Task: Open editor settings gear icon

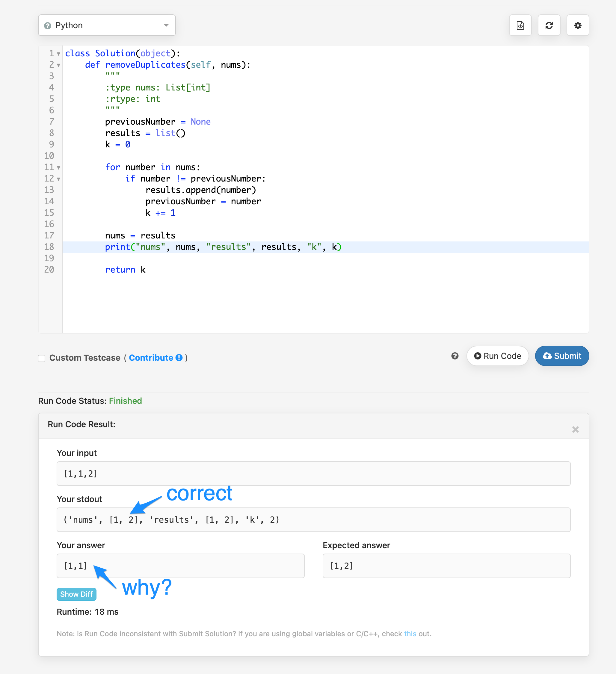Action: click(578, 25)
